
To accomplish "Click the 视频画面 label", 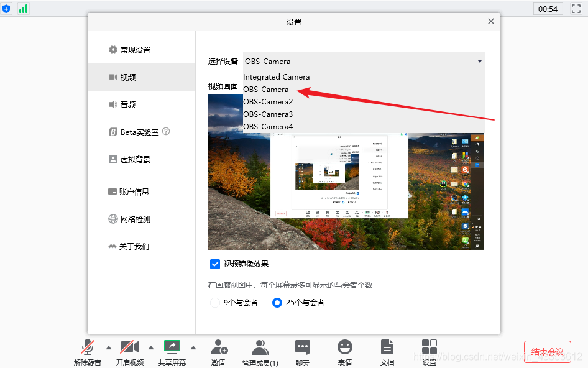I will pyautogui.click(x=223, y=86).
